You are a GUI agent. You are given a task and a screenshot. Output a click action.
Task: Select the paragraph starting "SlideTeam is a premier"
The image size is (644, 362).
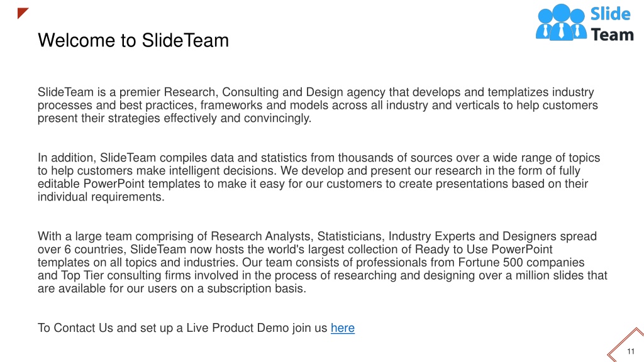[x=318, y=105]
